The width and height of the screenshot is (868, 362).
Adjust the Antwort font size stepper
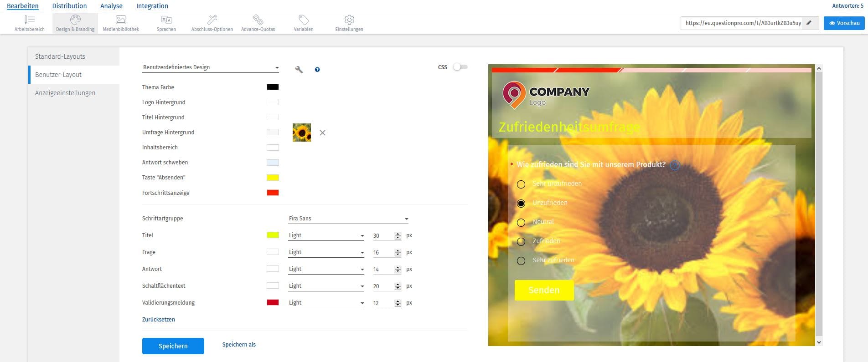coord(398,270)
